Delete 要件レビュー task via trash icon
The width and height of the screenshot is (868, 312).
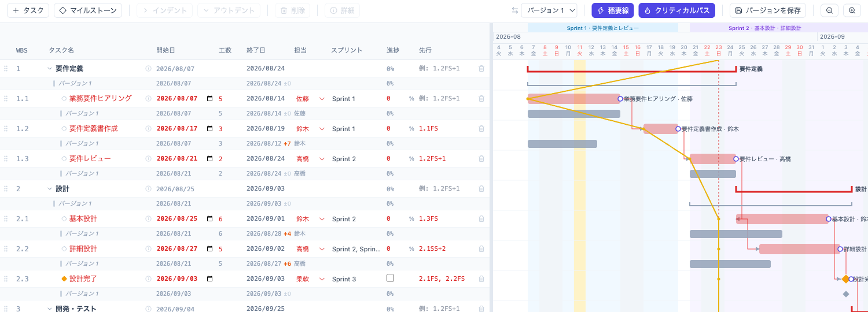click(x=481, y=159)
